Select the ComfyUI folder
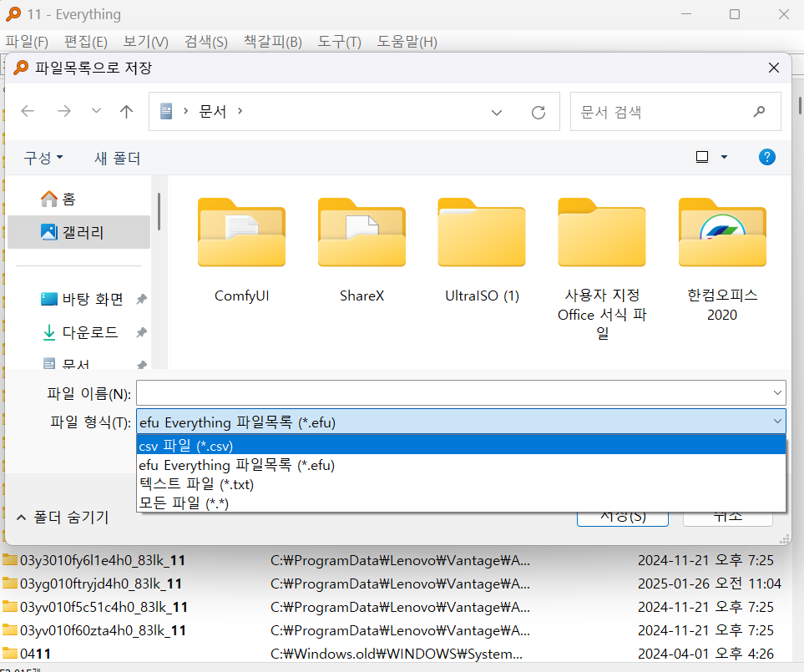The width and height of the screenshot is (804, 672). 241,250
